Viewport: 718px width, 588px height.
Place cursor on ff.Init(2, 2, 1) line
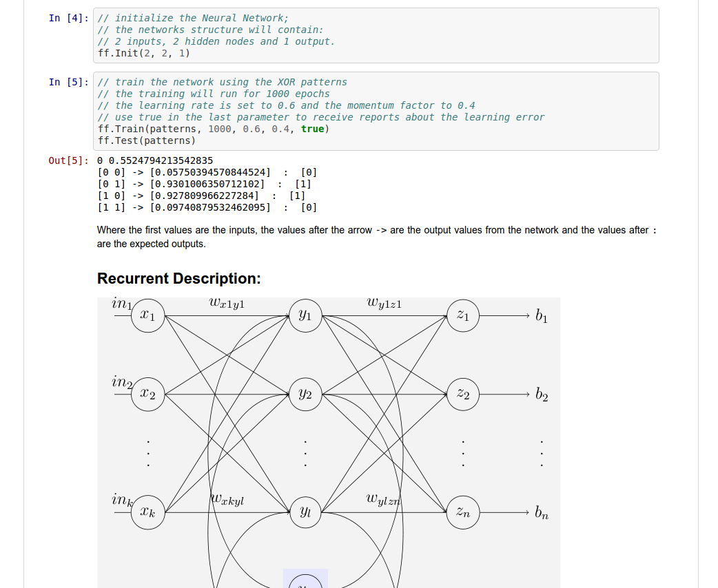(144, 53)
